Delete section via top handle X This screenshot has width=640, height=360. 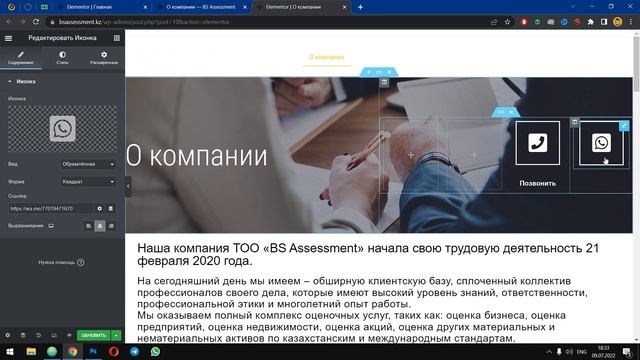click(389, 72)
